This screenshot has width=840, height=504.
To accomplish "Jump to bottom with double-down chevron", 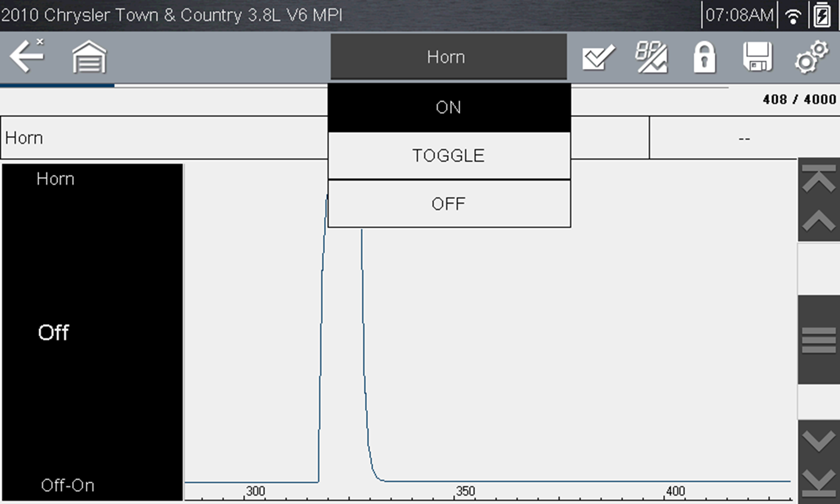I will [x=819, y=483].
